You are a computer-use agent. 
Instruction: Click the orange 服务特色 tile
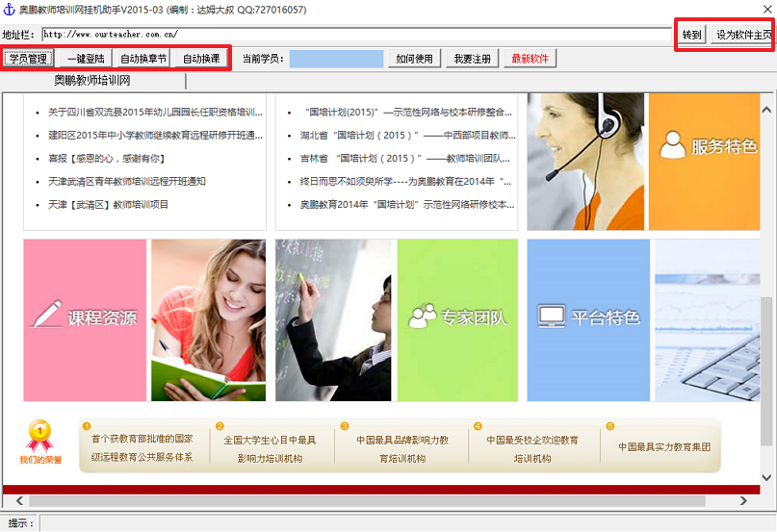[x=704, y=162]
